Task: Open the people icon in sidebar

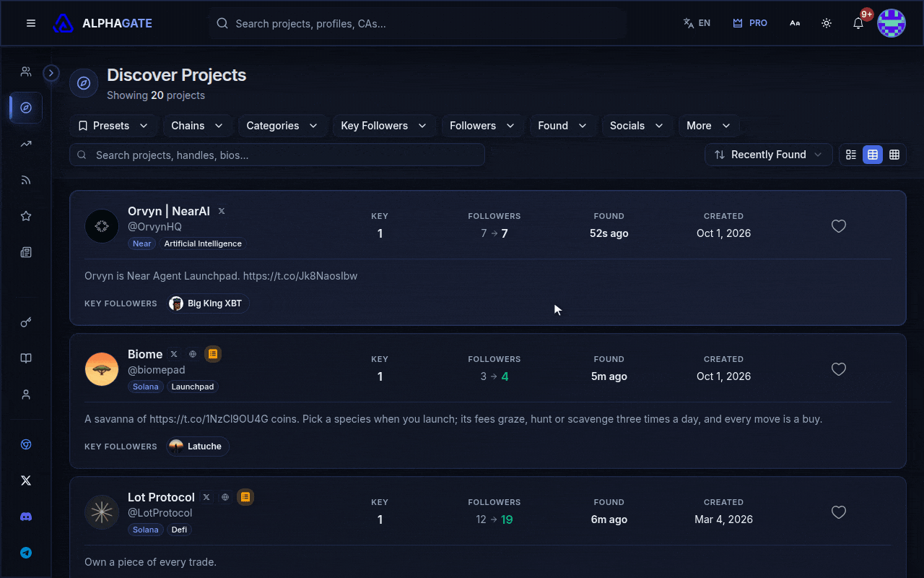Action: (26, 72)
